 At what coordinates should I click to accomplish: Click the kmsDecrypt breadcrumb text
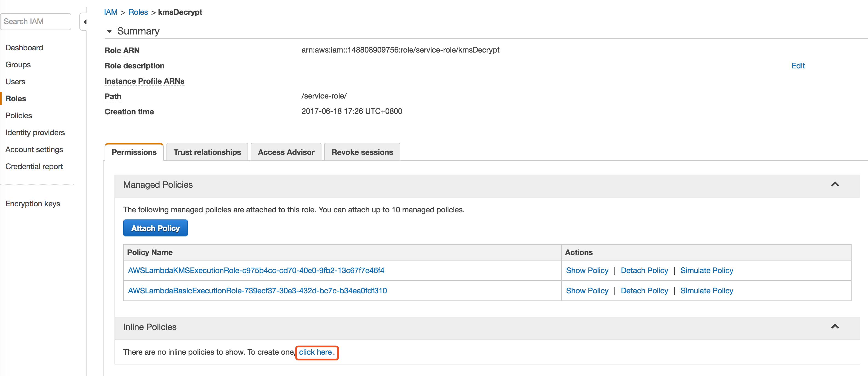coord(180,13)
